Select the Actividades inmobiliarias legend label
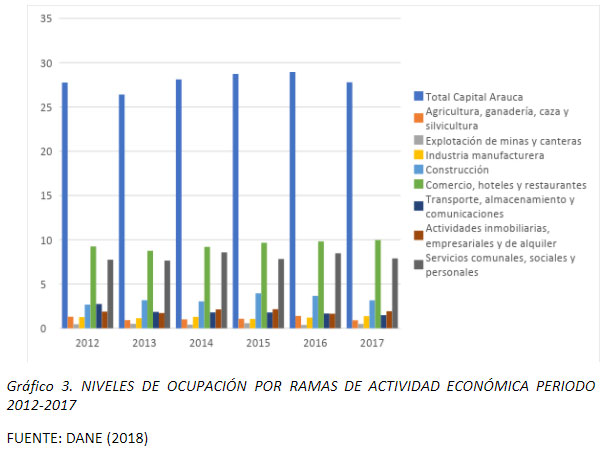The height and width of the screenshot is (453, 610). pyautogui.click(x=500, y=236)
